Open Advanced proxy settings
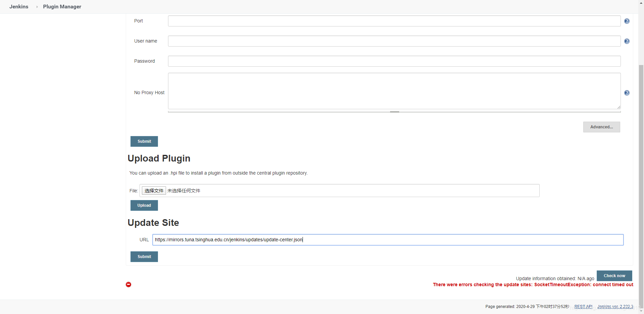644x314 pixels. point(601,127)
